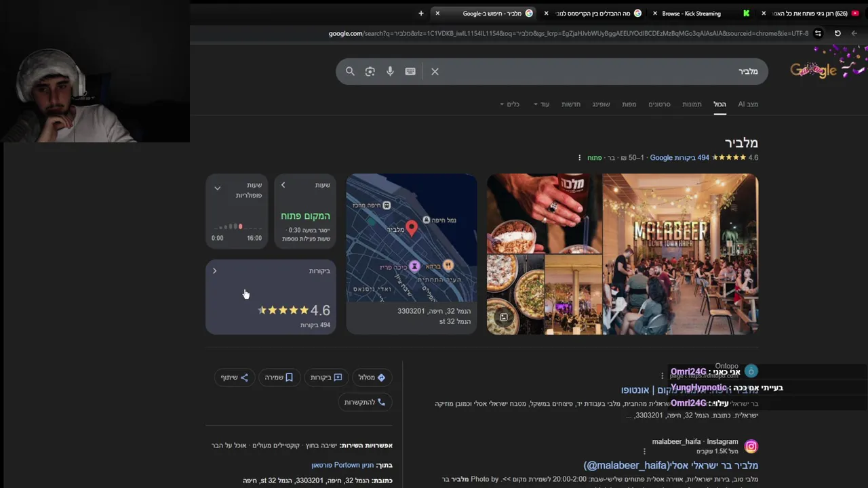The image size is (868, 488).
Task: Click the Ontopo site favicon
Action: pos(751,371)
